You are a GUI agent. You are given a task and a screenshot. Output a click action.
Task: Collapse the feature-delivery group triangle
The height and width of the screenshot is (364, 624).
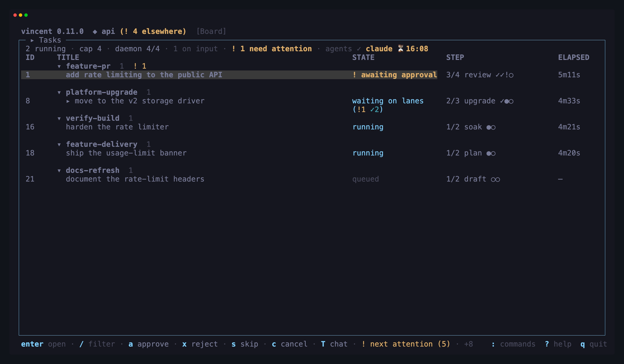(59, 145)
